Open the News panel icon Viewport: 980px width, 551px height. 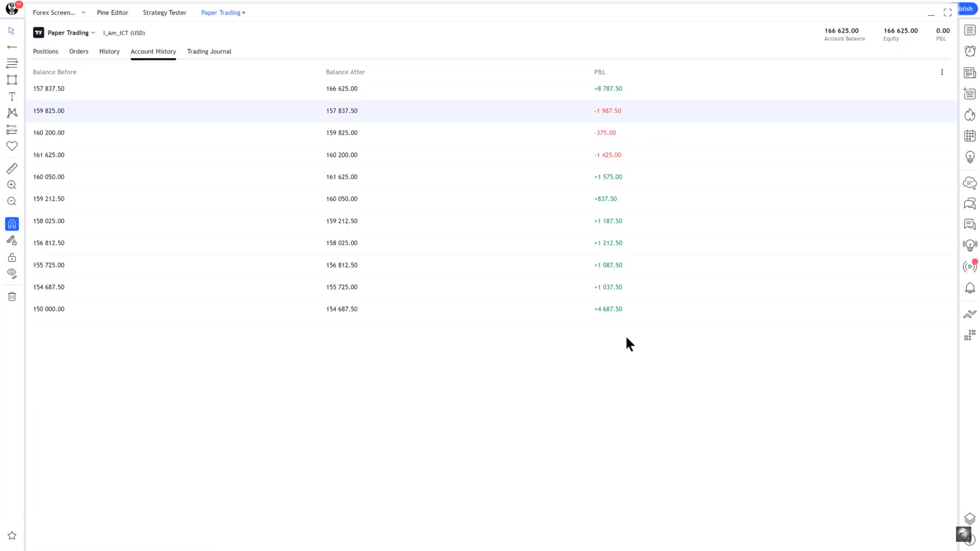click(970, 73)
